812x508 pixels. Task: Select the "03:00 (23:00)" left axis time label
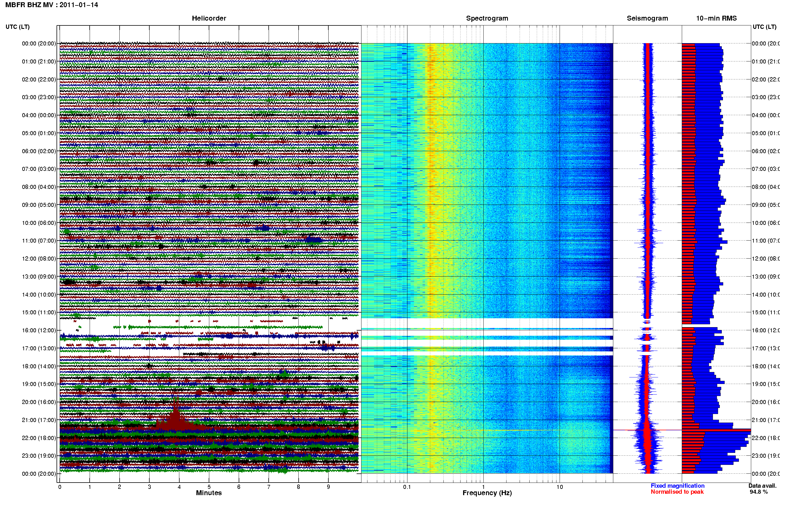pyautogui.click(x=39, y=97)
